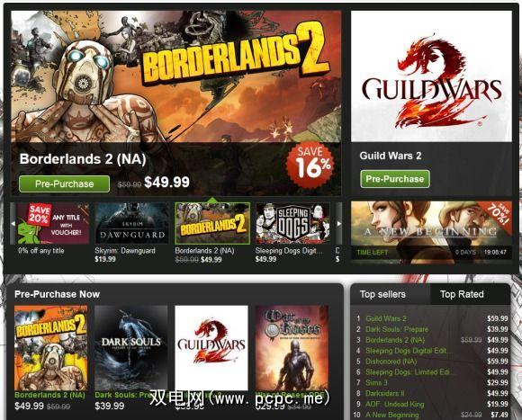Click the Save 16% badge
522x420 pixels.
[x=310, y=165]
